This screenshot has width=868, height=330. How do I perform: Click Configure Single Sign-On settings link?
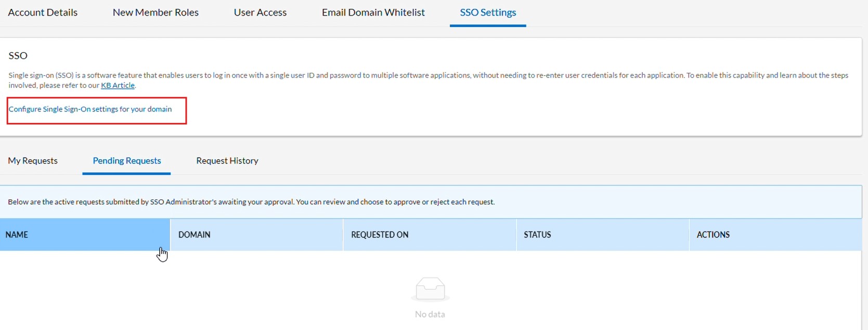tap(90, 109)
